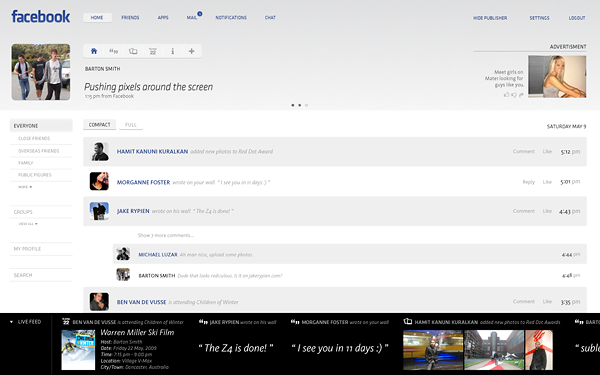Viewport: 600px width, 375px height.
Task: Select the Everyone filter
Action: 41,126
